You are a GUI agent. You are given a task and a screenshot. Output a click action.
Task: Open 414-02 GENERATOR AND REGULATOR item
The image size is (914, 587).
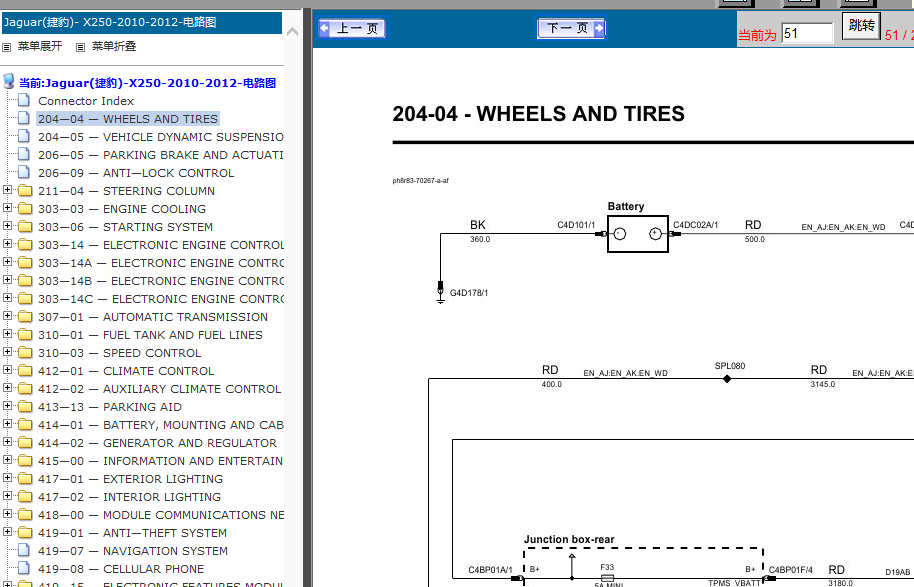pos(157,443)
